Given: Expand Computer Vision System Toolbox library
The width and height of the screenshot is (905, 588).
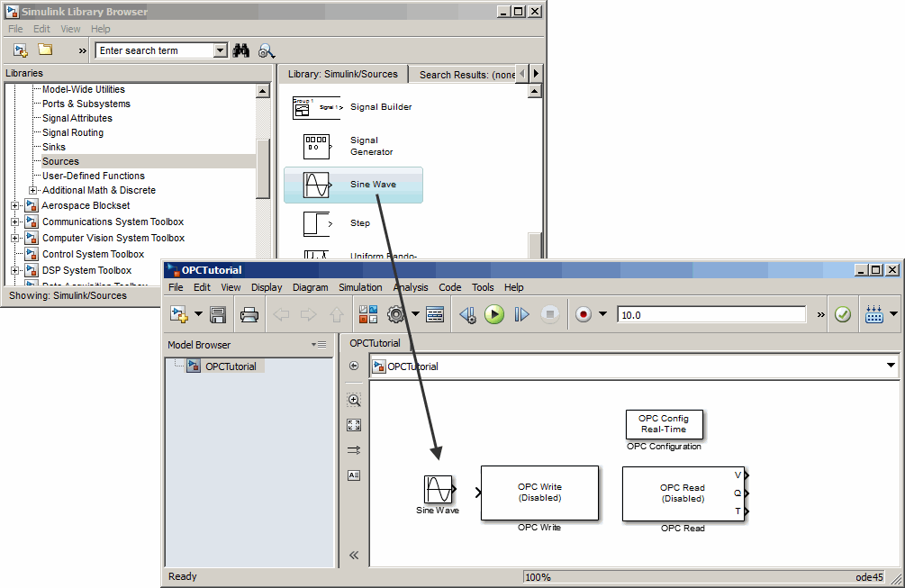Looking at the screenshot, I should click(x=15, y=238).
